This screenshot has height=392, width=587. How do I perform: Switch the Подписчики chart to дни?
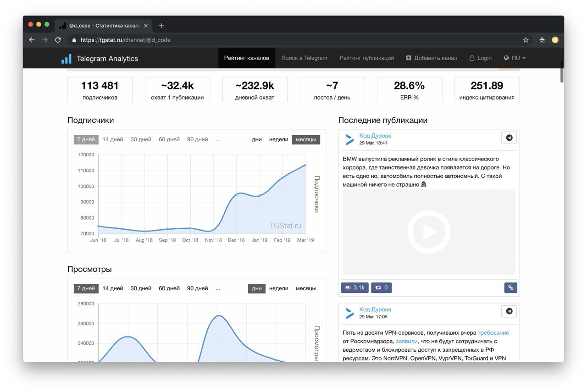[x=257, y=139]
